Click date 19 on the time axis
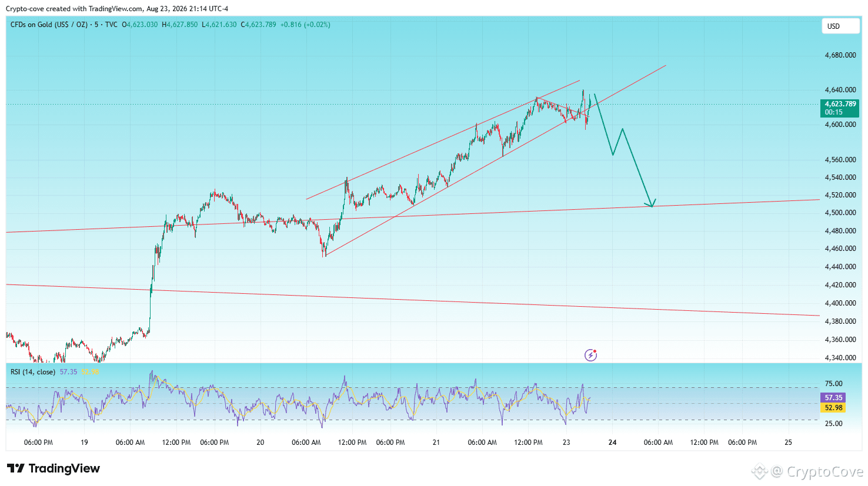Image resolution: width=868 pixels, height=486 pixels. (84, 443)
